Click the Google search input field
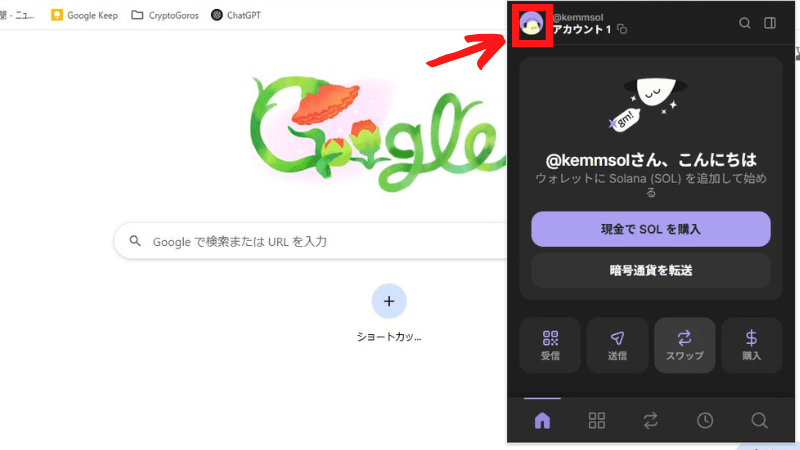This screenshot has height=450, width=800. [x=311, y=241]
